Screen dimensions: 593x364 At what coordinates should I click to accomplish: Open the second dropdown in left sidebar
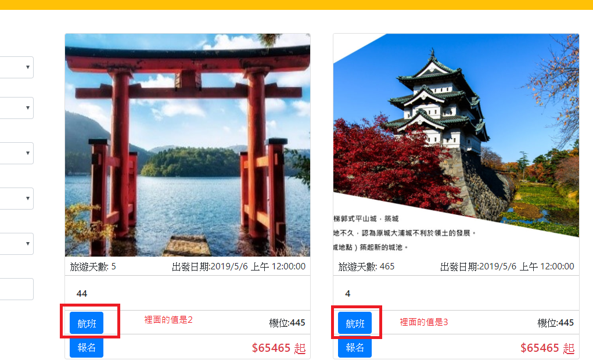pyautogui.click(x=17, y=108)
